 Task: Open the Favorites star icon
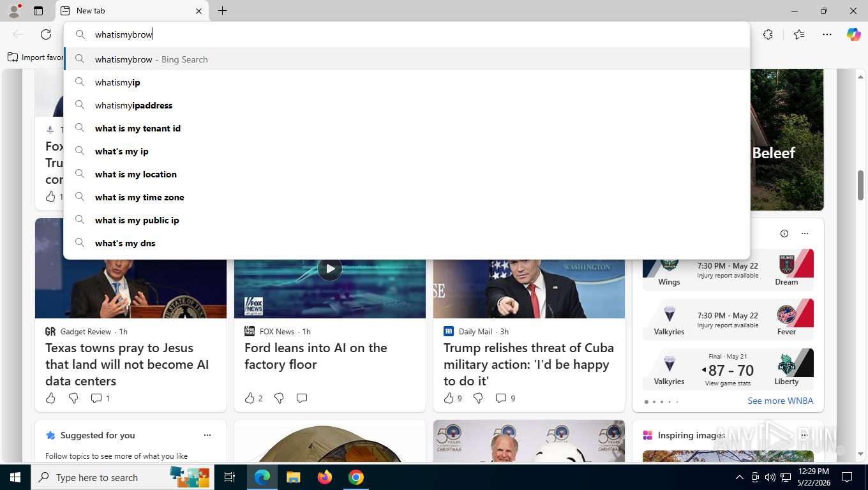click(x=799, y=34)
